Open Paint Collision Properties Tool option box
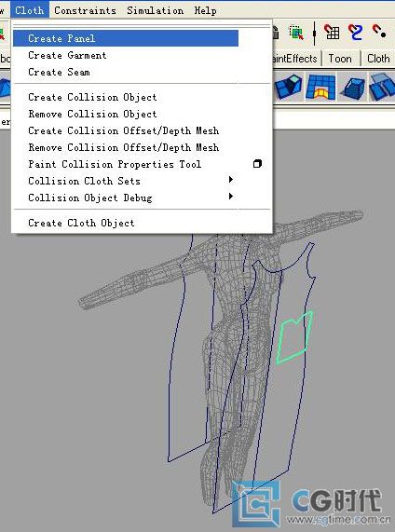This screenshot has height=532, width=395. click(257, 164)
